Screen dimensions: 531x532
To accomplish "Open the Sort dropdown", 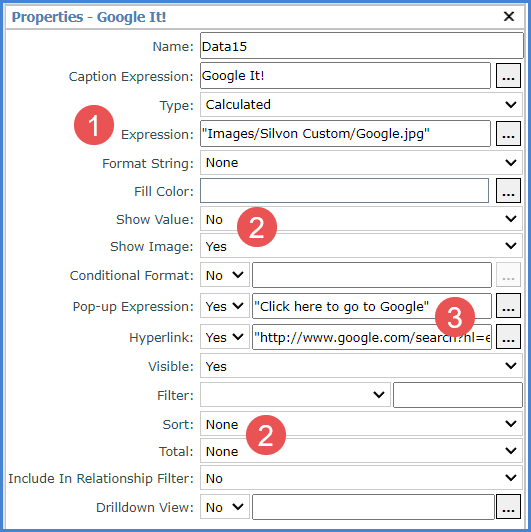I will [x=361, y=424].
